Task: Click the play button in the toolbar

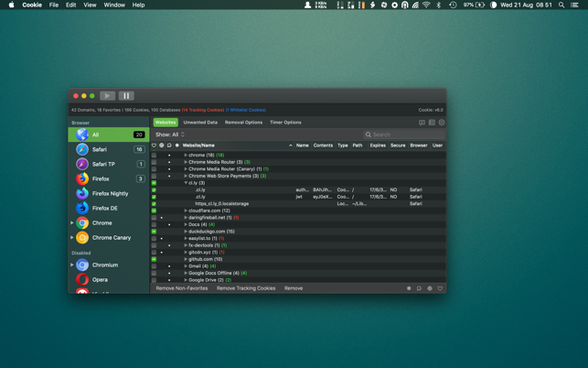Action: coord(107,95)
